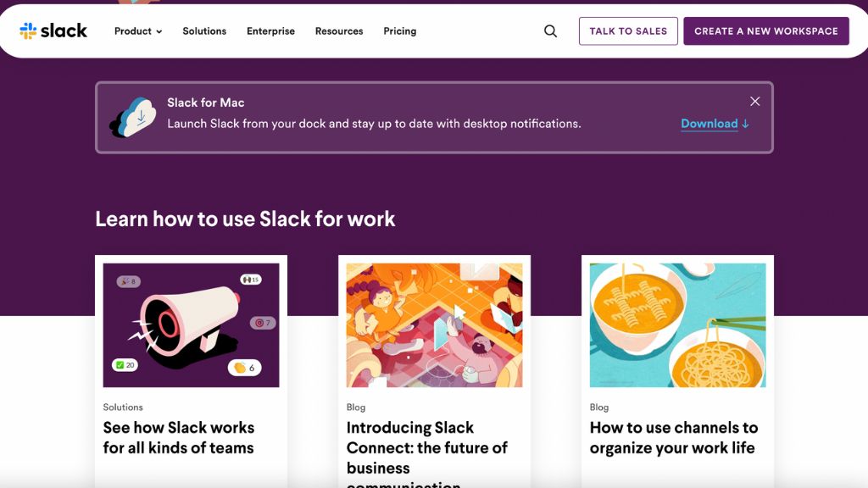
Task: Click Create a New Workspace
Action: [765, 30]
